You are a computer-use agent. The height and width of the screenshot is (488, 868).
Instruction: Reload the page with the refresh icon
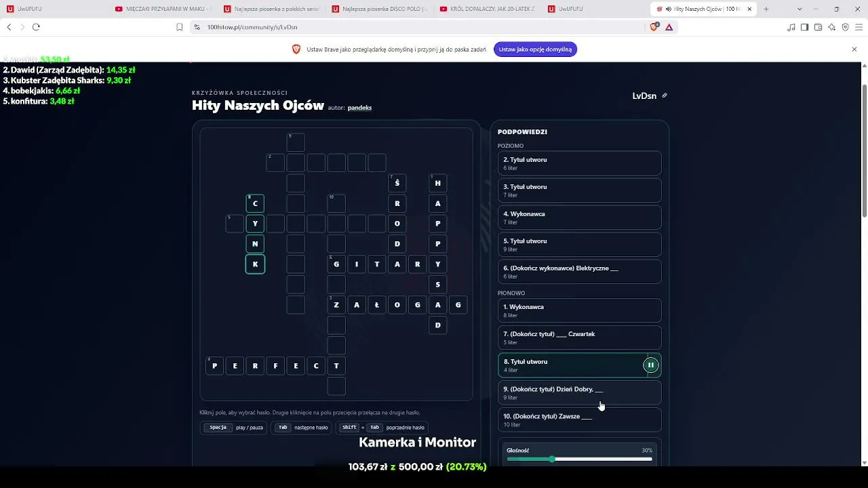36,27
